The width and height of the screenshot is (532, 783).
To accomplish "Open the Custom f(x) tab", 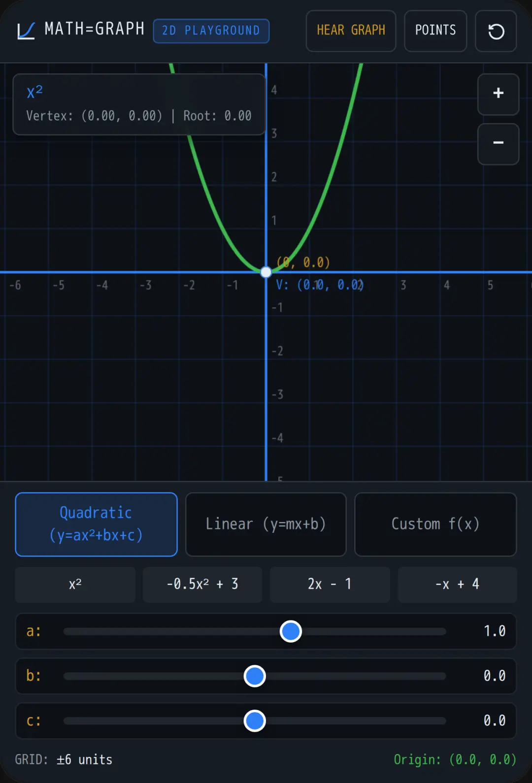I will 435,524.
